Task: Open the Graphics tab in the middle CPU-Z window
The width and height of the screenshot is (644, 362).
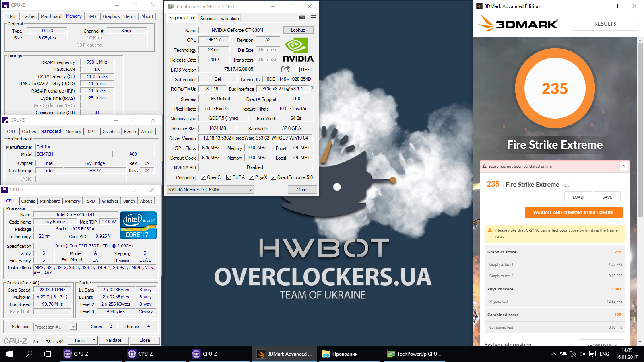Action: (111, 132)
